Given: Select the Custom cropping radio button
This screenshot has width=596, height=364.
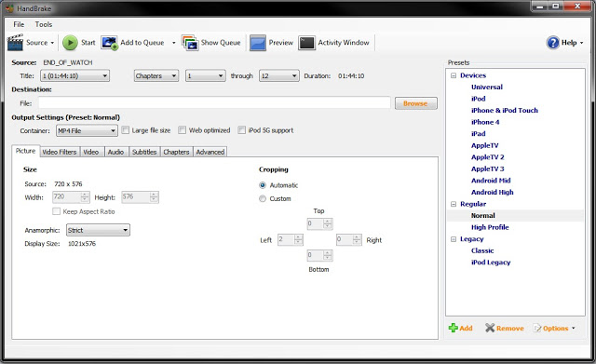Looking at the screenshot, I should coord(263,198).
